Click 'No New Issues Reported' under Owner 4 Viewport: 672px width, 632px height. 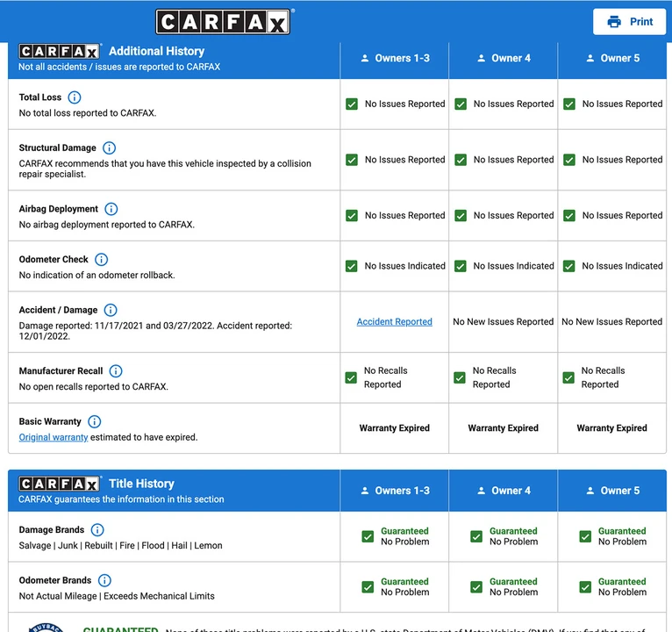coord(504,321)
